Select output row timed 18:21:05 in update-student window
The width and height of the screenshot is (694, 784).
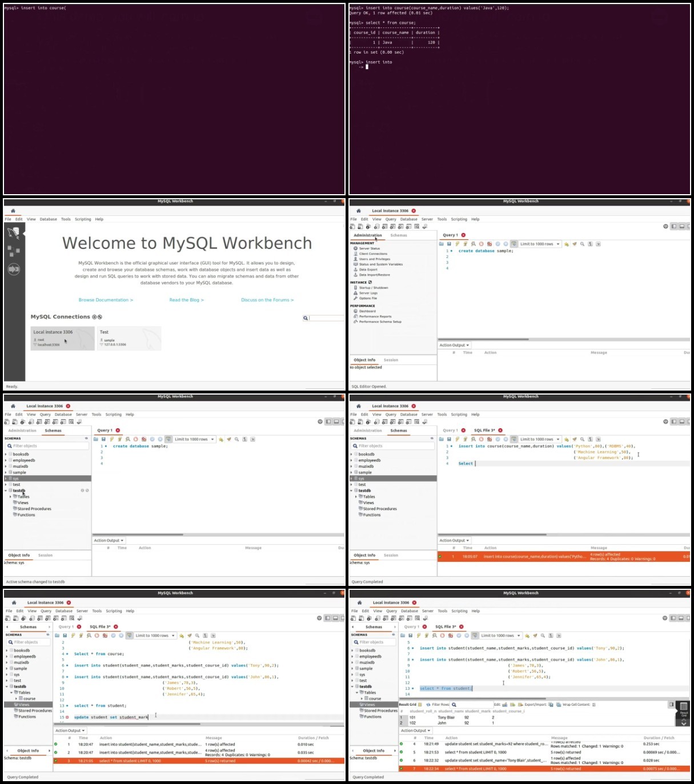pos(199,761)
